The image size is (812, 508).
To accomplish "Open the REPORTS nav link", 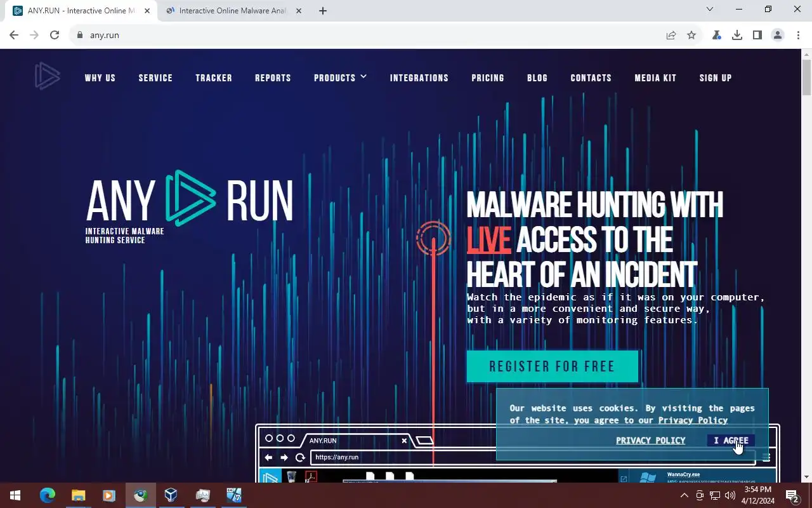I will pos(273,78).
